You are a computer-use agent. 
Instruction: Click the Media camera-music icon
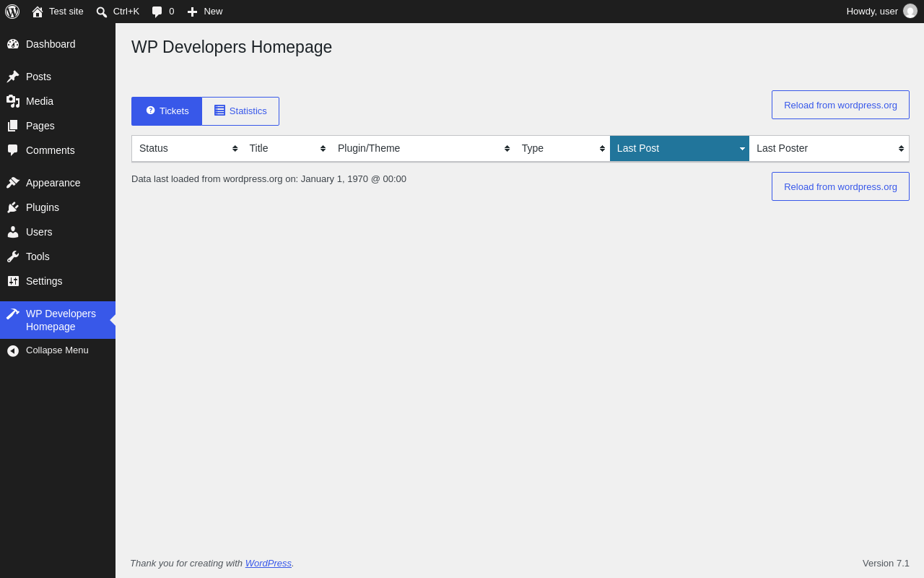pos(13,101)
